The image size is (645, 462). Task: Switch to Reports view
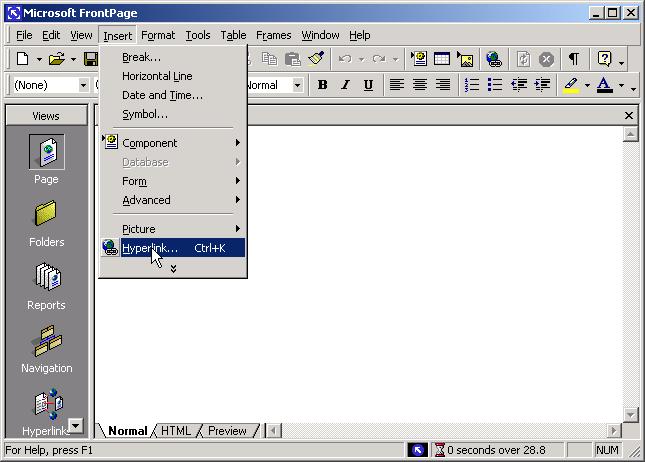pos(46,286)
